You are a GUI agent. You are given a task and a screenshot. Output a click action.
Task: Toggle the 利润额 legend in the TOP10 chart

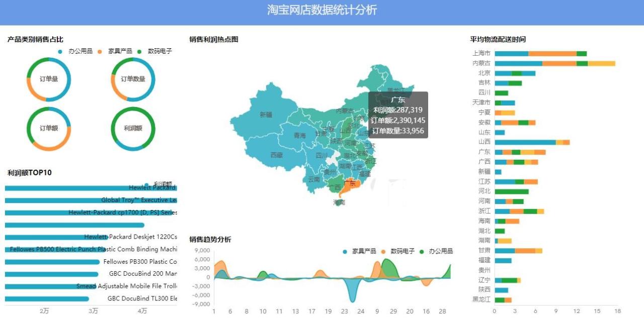pyautogui.click(x=158, y=184)
